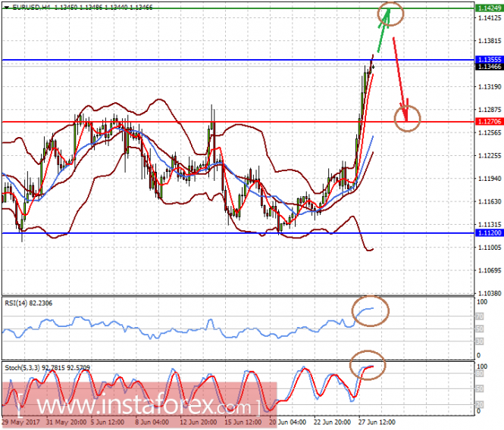
Task: Click the EURUSD,H1 chart title text
Action: coord(26,5)
